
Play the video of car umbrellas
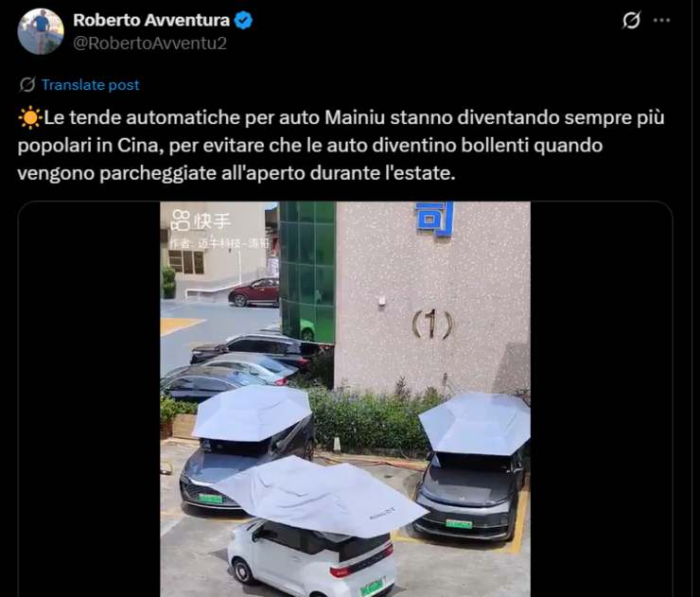pyautogui.click(x=345, y=399)
